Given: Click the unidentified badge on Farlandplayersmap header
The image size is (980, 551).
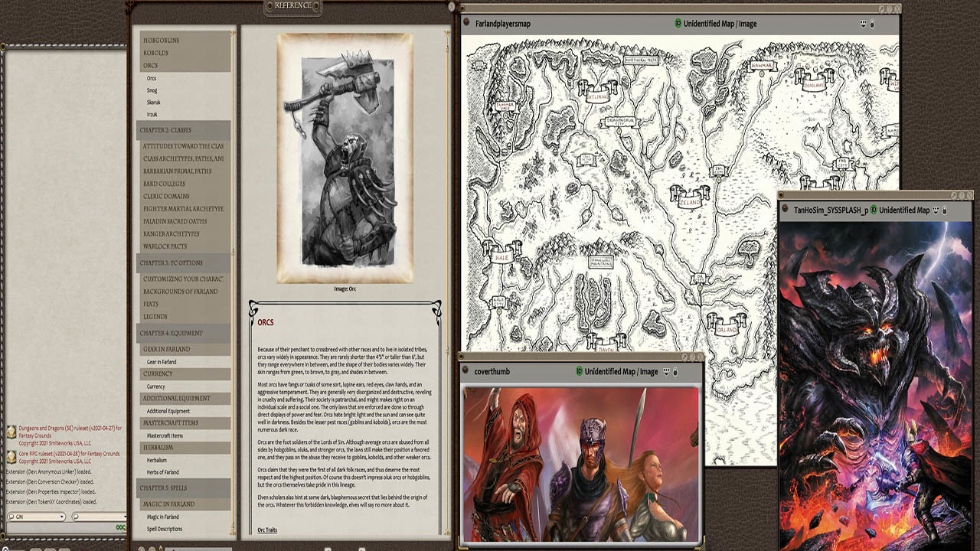Looking at the screenshot, I should [678, 23].
